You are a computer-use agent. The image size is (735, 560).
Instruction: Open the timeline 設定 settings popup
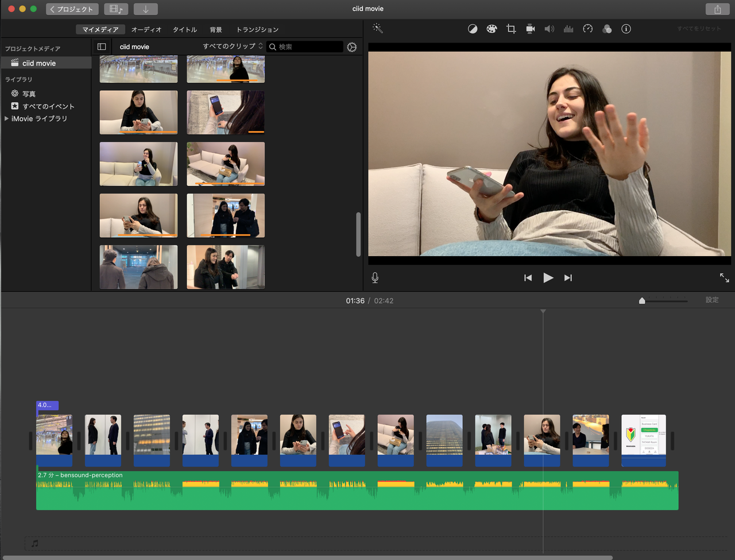point(712,300)
